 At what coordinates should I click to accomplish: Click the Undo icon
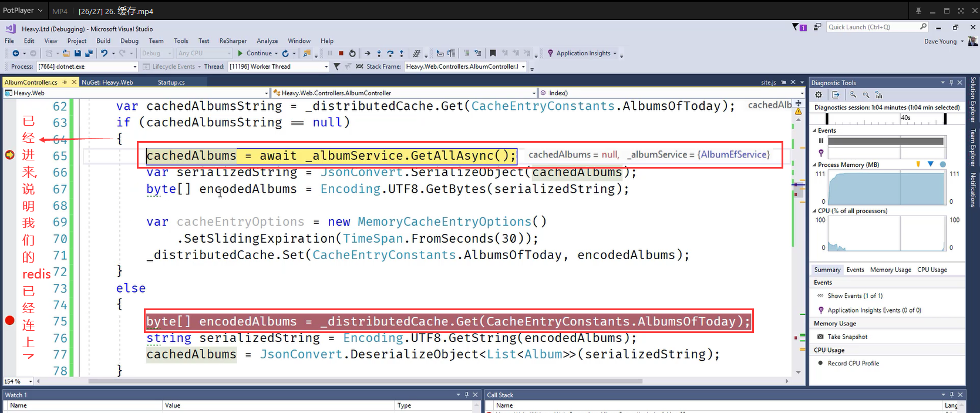pyautogui.click(x=104, y=53)
